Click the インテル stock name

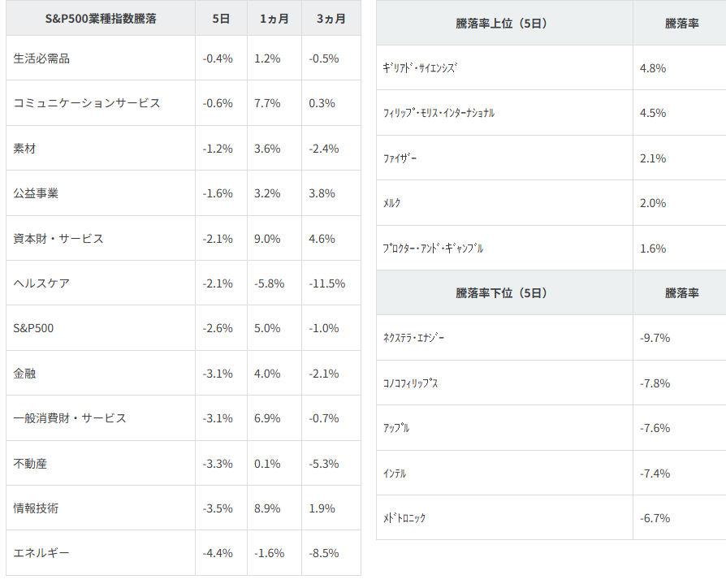tap(395, 473)
